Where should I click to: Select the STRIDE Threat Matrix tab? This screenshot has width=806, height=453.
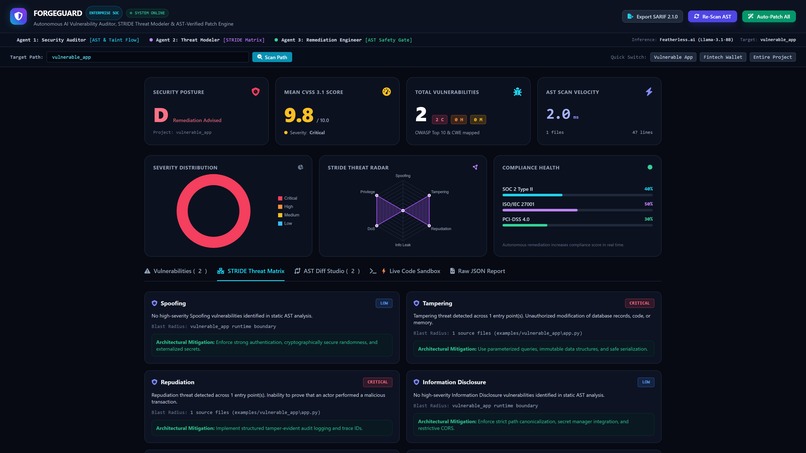tap(251, 271)
